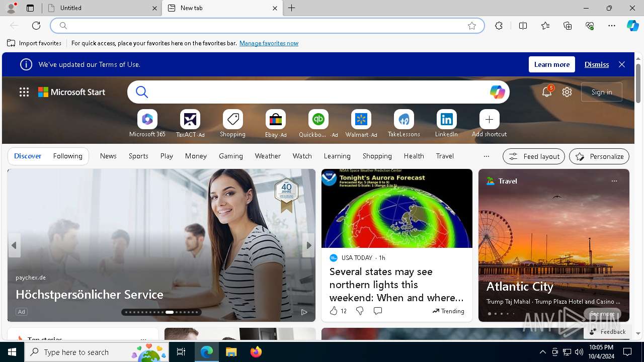
Task: Open comments on northern lights article
Action: click(x=378, y=311)
